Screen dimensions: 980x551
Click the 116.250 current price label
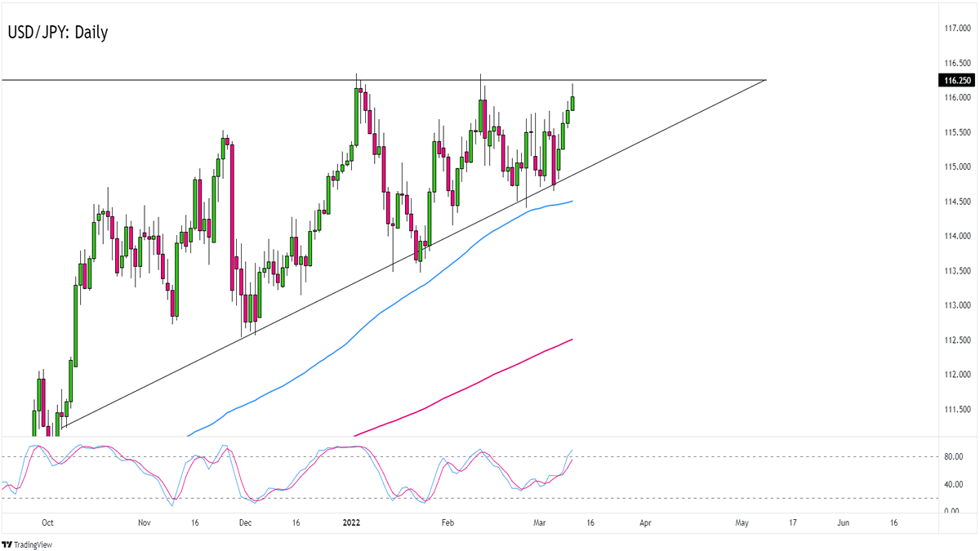tap(956, 80)
